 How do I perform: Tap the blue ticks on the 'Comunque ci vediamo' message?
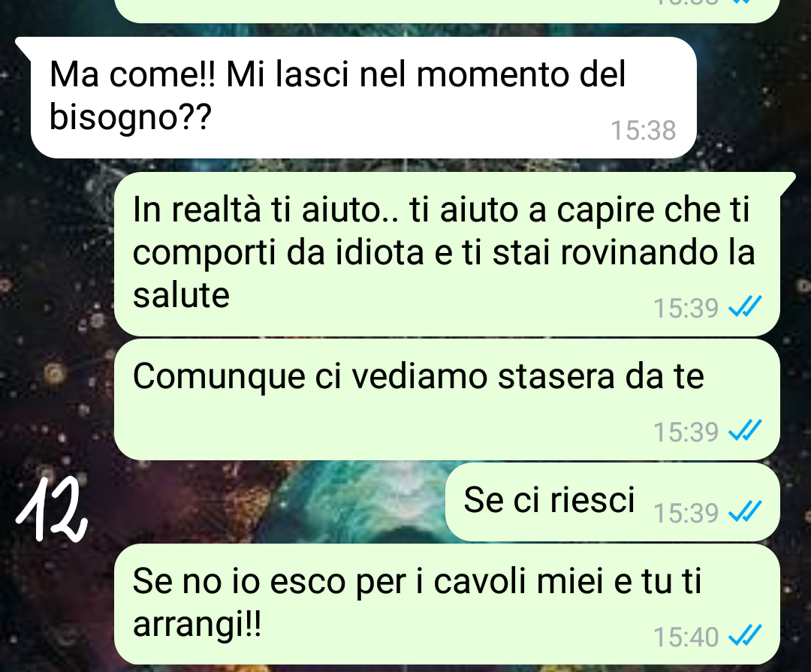(745, 430)
